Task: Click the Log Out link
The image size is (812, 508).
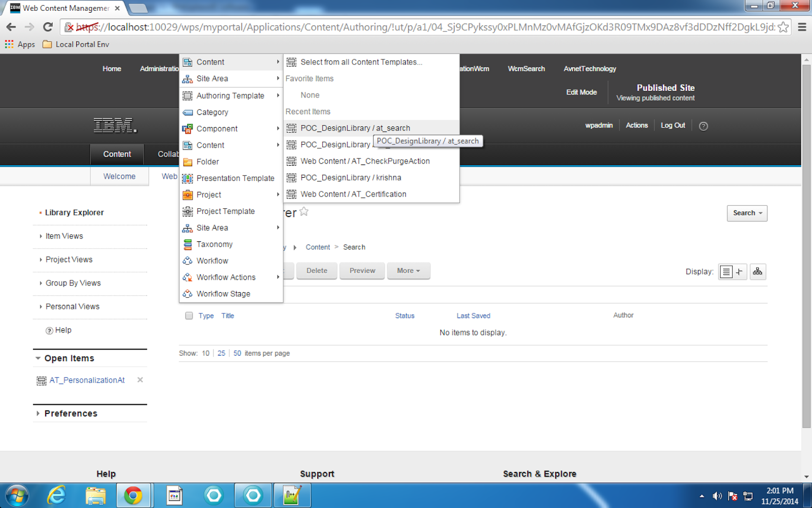Action: click(673, 125)
